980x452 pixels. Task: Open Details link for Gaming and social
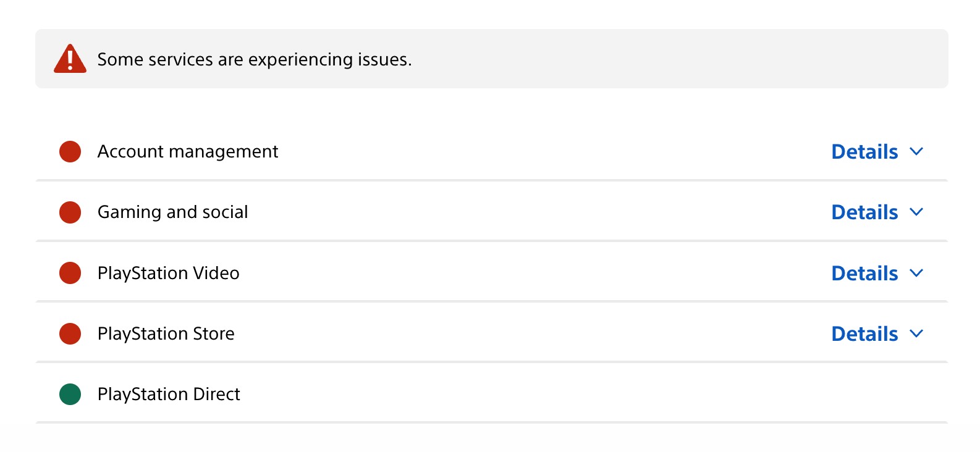click(864, 212)
